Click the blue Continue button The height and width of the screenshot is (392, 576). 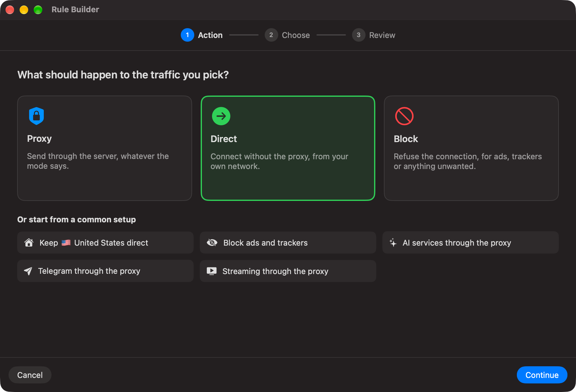[x=542, y=375]
